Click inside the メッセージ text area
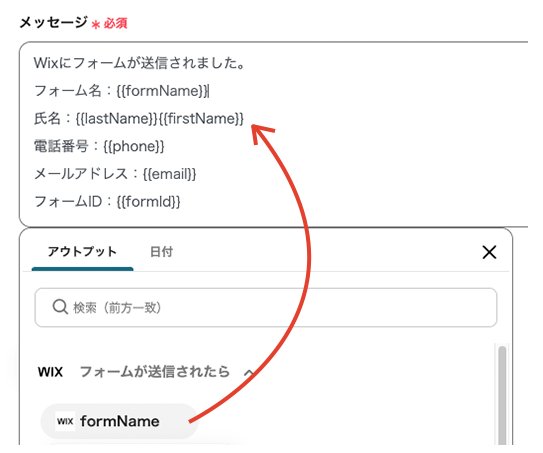This screenshot has height=453, width=543. pos(274,134)
